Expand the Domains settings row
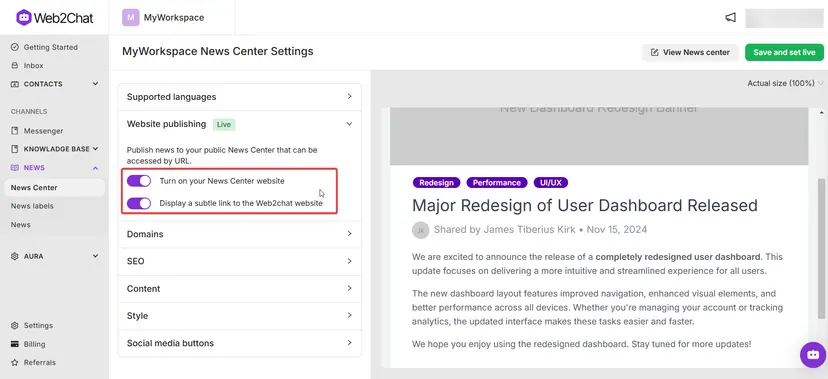Viewport: 828px width, 379px height. tap(240, 234)
